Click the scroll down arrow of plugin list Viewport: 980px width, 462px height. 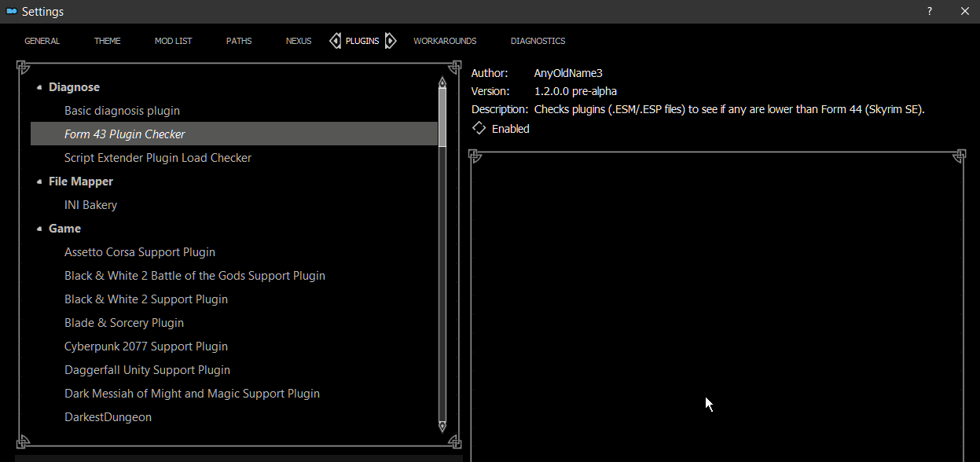coord(442,426)
